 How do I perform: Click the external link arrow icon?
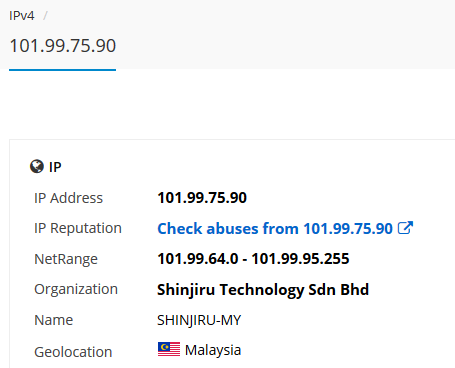pos(405,228)
